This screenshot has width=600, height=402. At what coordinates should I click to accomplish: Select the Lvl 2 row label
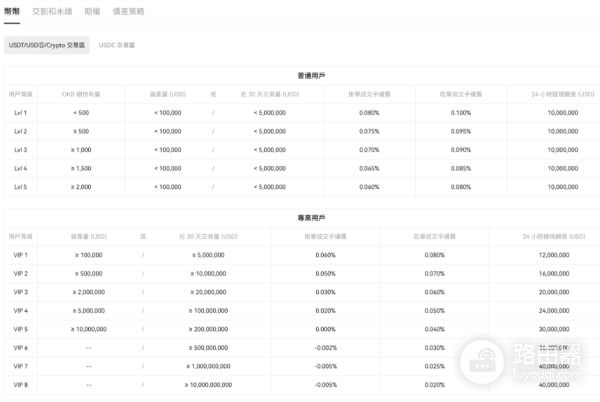(x=21, y=131)
